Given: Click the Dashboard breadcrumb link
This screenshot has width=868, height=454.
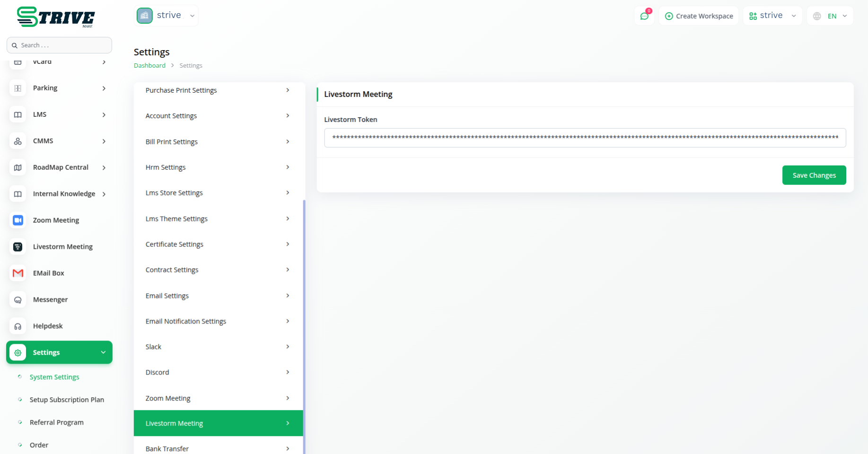Looking at the screenshot, I should point(149,66).
